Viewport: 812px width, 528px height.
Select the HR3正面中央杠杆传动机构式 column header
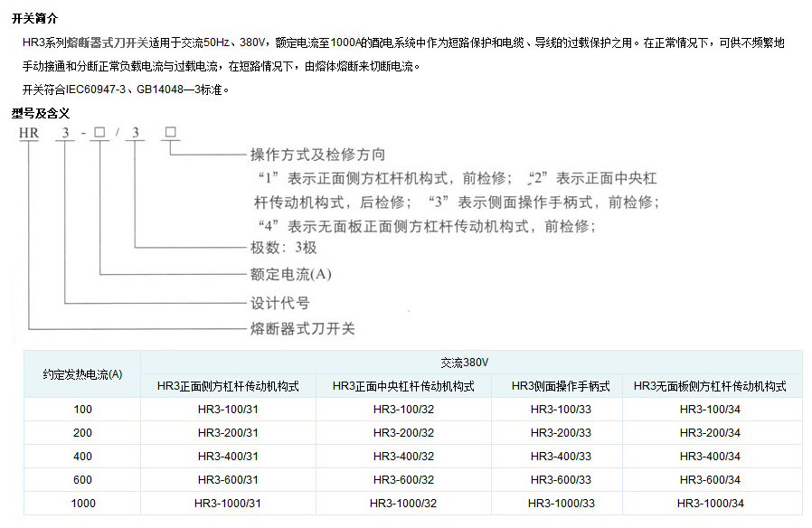403,386
